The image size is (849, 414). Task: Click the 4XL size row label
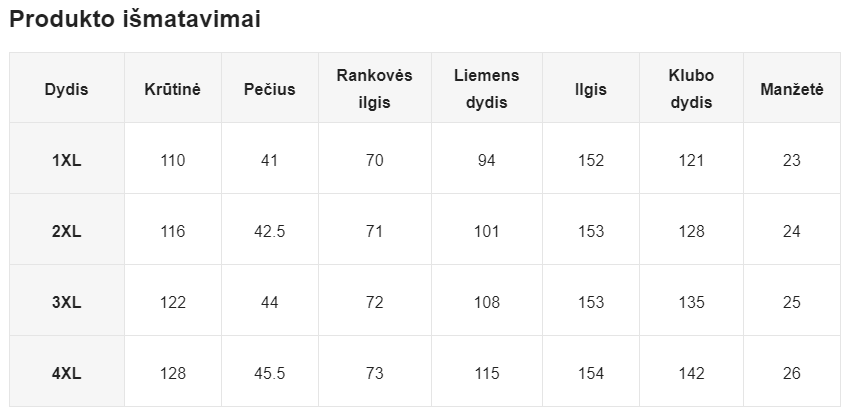pyautogui.click(x=66, y=373)
